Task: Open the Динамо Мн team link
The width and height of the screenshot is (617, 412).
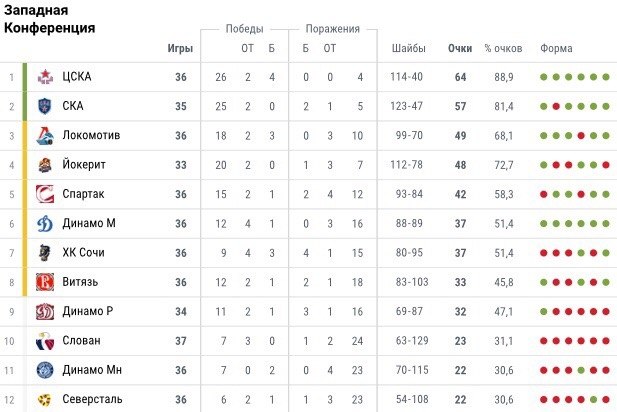Action: click(x=92, y=370)
